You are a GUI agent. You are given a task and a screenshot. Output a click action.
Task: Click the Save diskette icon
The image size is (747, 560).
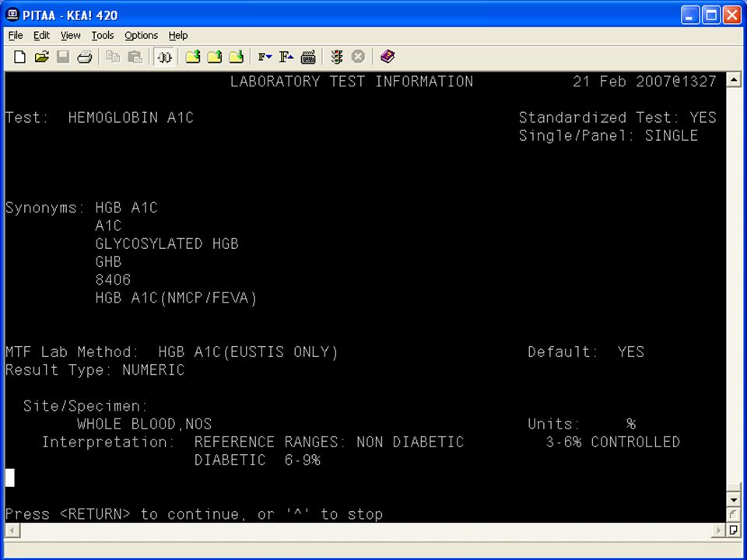[x=63, y=57]
